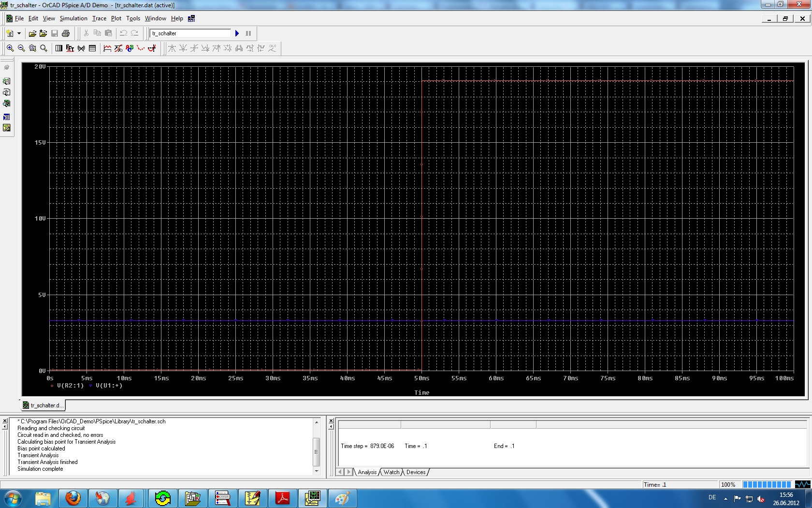Image resolution: width=812 pixels, height=508 pixels.
Task: Click the Cursor Peak icon
Action: [172, 48]
